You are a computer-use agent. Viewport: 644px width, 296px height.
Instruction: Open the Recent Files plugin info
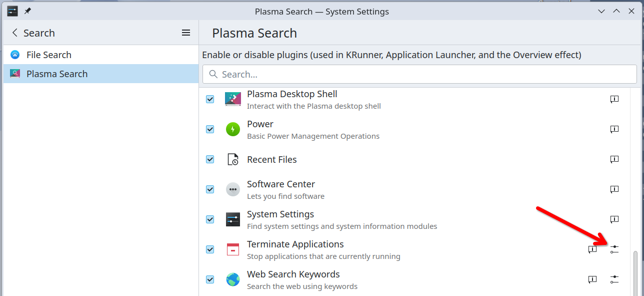[x=614, y=159]
